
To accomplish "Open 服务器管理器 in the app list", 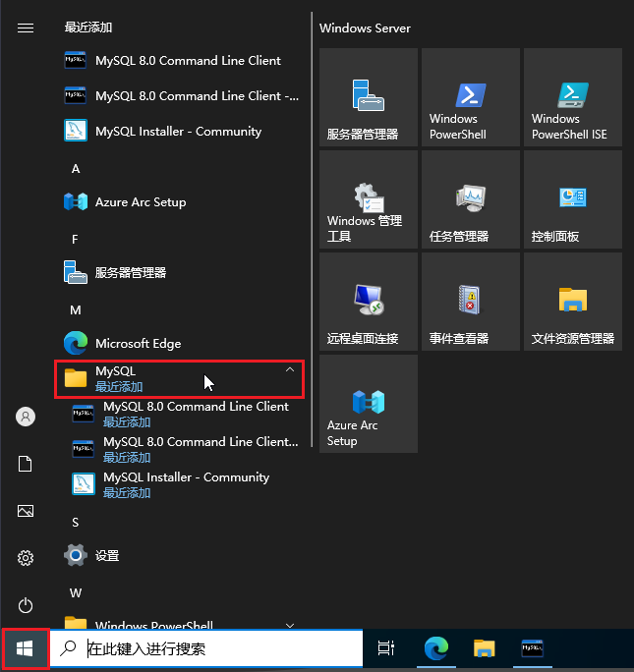I will coord(179,272).
